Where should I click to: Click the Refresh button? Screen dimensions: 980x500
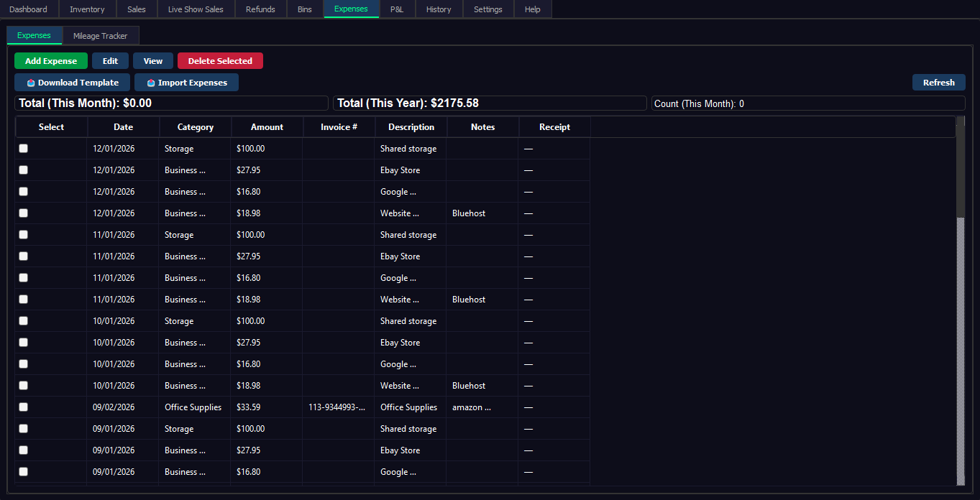tap(939, 83)
